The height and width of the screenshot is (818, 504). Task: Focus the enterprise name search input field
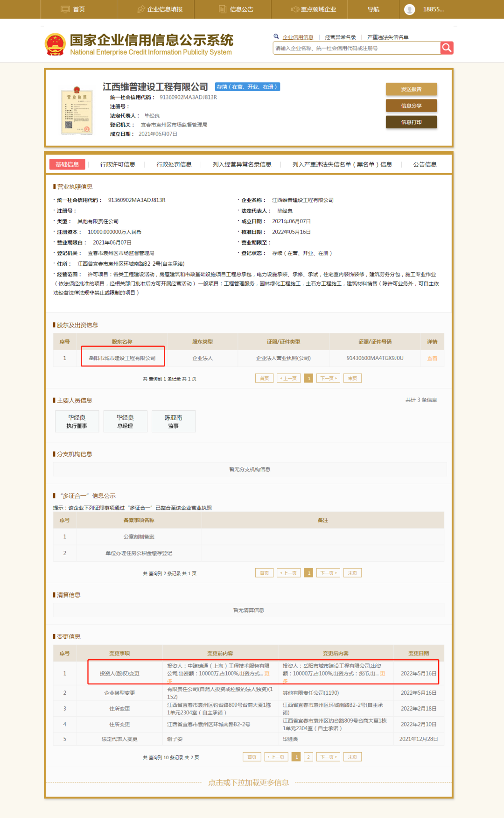point(357,48)
